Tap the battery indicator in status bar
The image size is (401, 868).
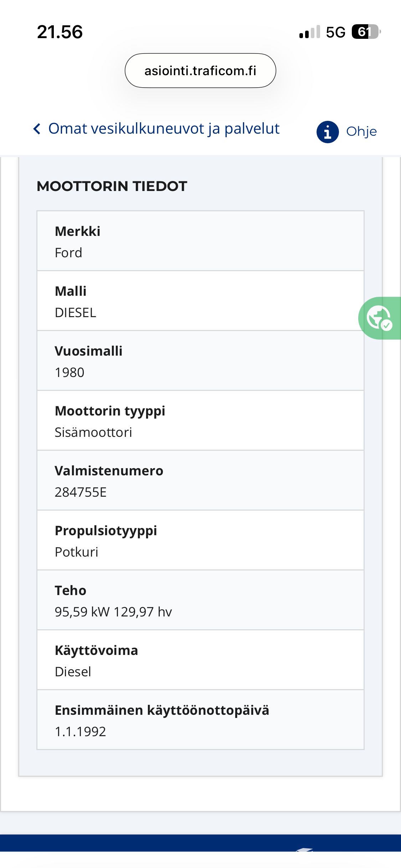click(366, 32)
